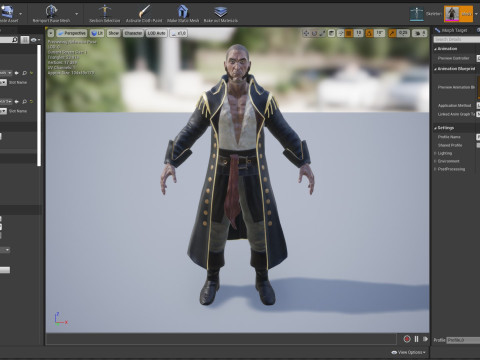The height and width of the screenshot is (360, 480).
Task: Open the x1.0 playback speed menu
Action: point(179,33)
